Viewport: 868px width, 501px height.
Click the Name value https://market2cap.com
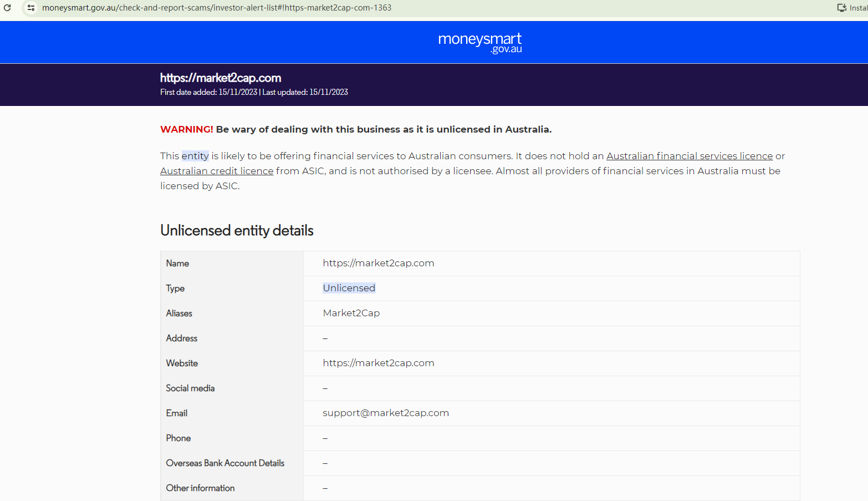coord(379,263)
